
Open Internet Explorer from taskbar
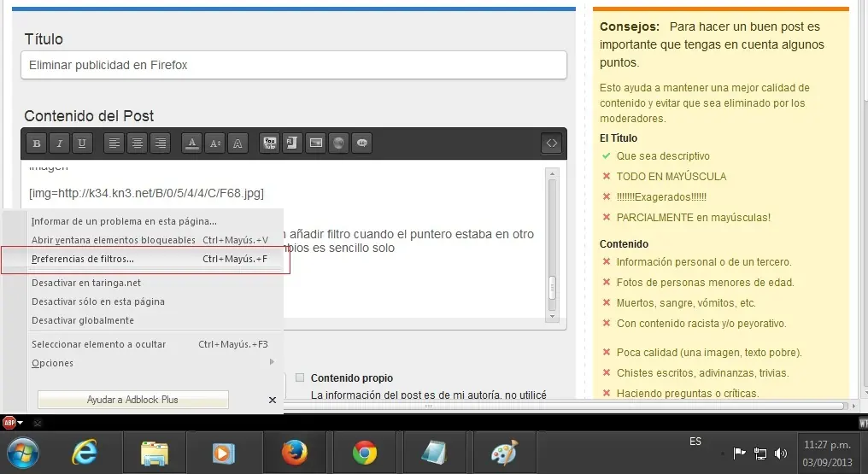[x=85, y=453]
